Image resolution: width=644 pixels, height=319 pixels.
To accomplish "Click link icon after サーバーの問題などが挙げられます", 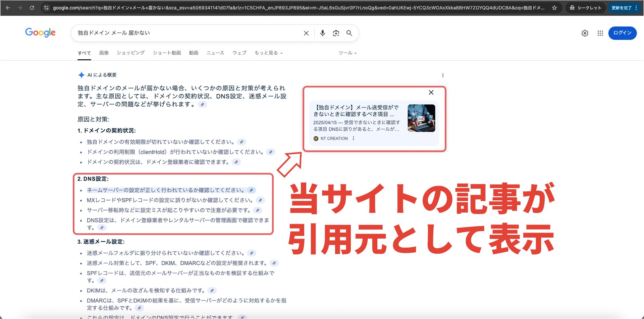I will point(202,105).
